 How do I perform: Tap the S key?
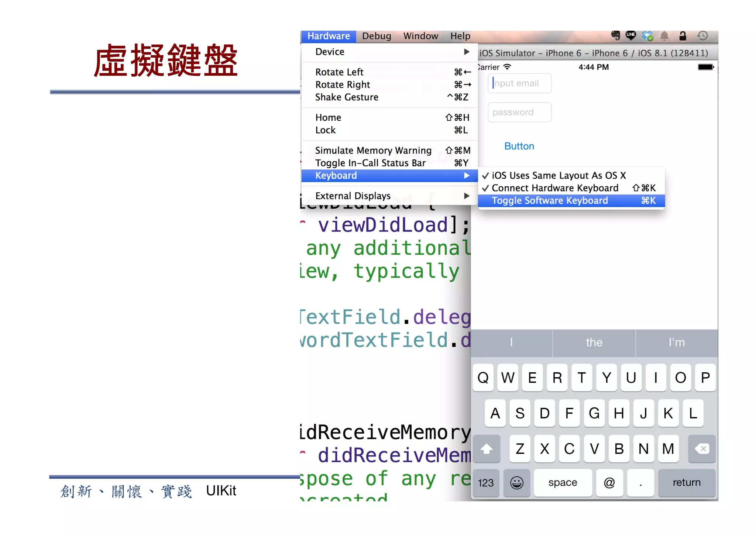(x=520, y=413)
